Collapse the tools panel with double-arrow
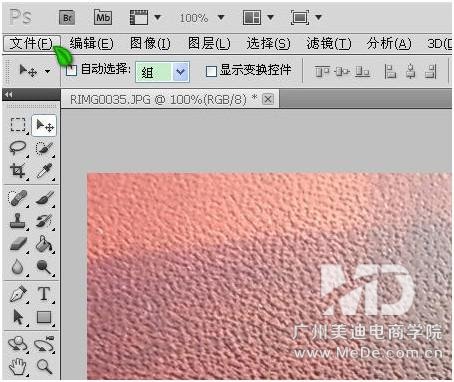Screen dimensions: 454x382 9,95
